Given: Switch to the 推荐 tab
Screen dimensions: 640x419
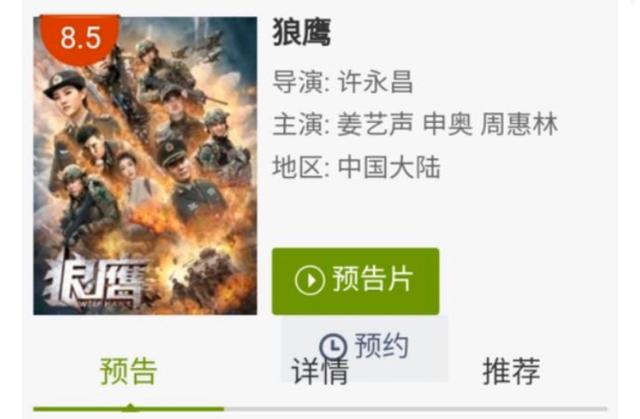Looking at the screenshot, I should tap(511, 371).
